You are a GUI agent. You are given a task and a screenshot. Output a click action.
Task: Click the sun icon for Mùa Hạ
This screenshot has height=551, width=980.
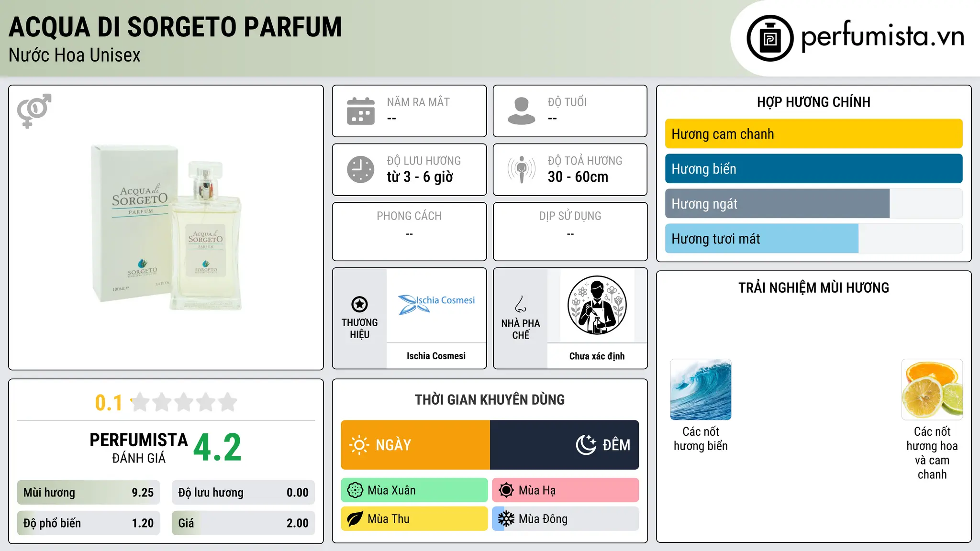pos(506,490)
